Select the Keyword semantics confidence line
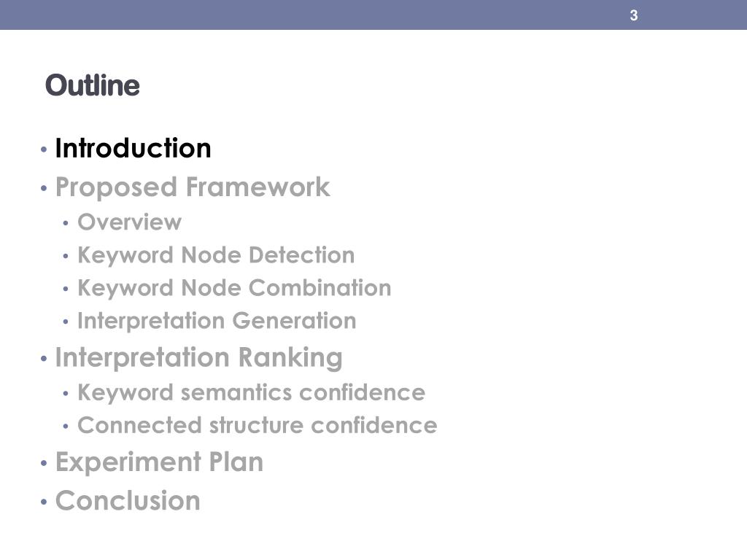Image resolution: width=747 pixels, height=560 pixels. (252, 393)
